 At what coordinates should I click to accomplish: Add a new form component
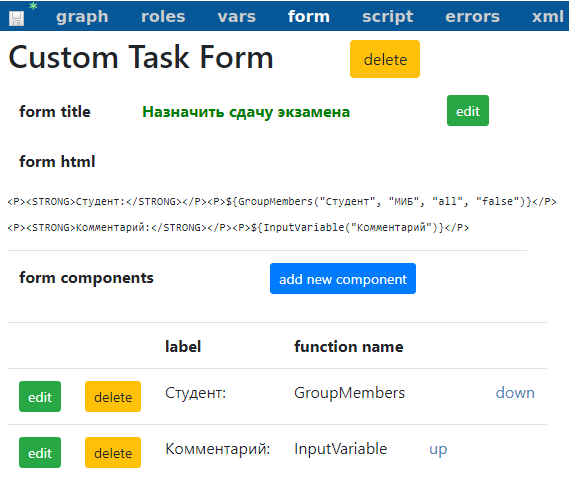(343, 279)
